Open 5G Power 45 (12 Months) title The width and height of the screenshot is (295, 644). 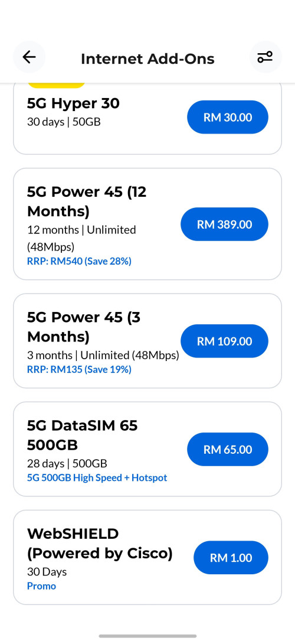click(x=87, y=201)
